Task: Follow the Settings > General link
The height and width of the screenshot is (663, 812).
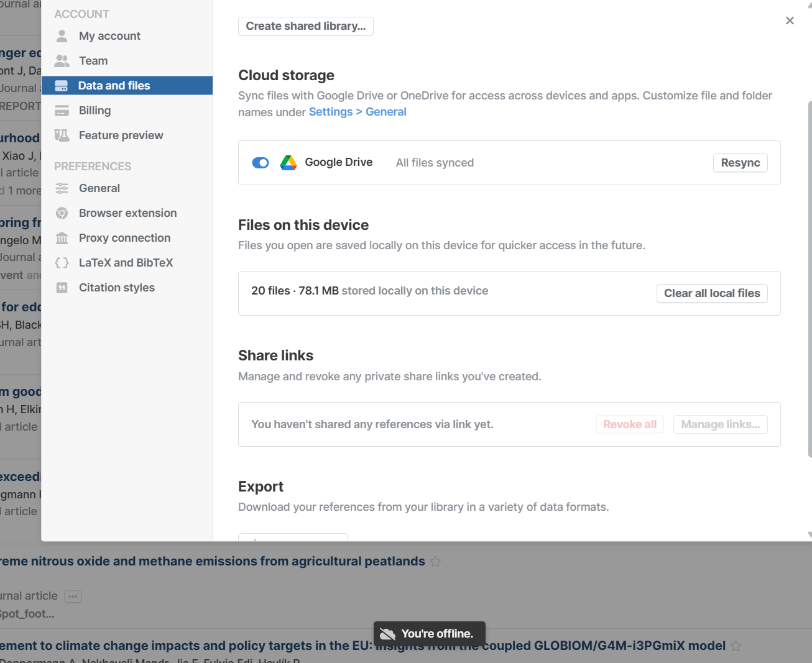Action: [x=358, y=112]
